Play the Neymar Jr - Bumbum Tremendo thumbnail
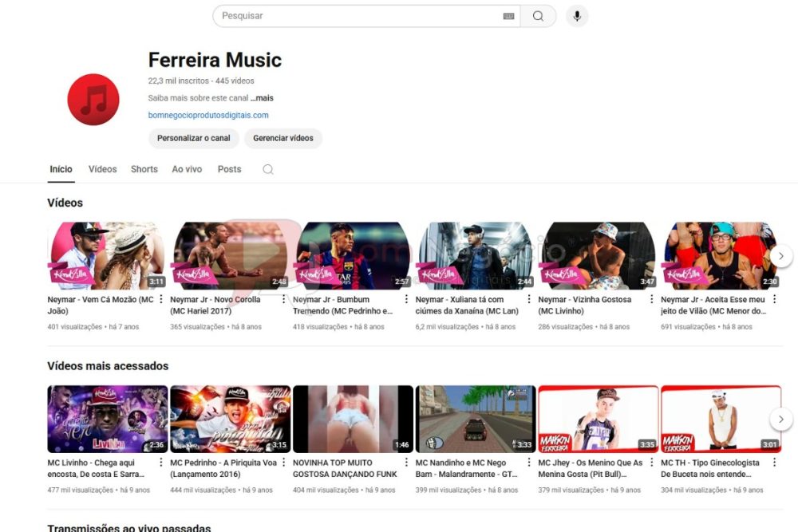Image resolution: width=798 pixels, height=532 pixels. [353, 256]
